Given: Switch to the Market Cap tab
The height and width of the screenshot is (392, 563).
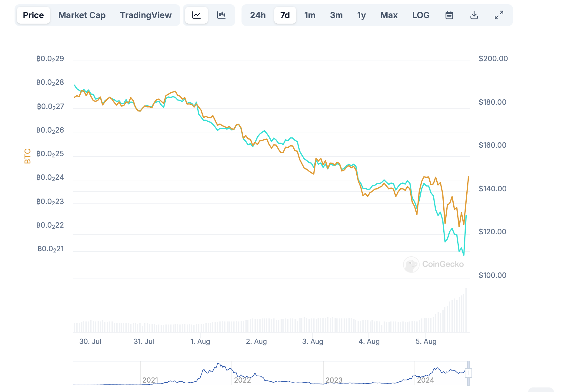Looking at the screenshot, I should click(82, 15).
